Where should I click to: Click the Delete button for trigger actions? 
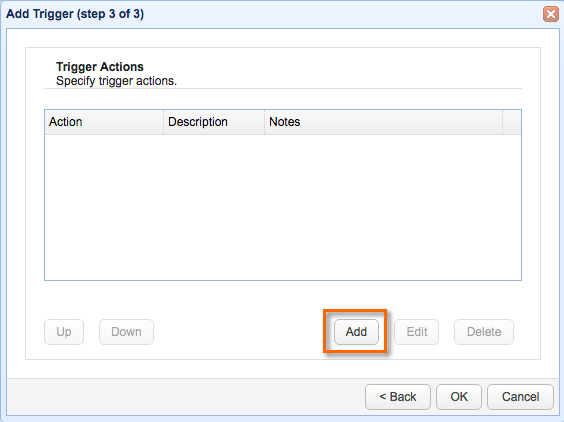point(484,332)
